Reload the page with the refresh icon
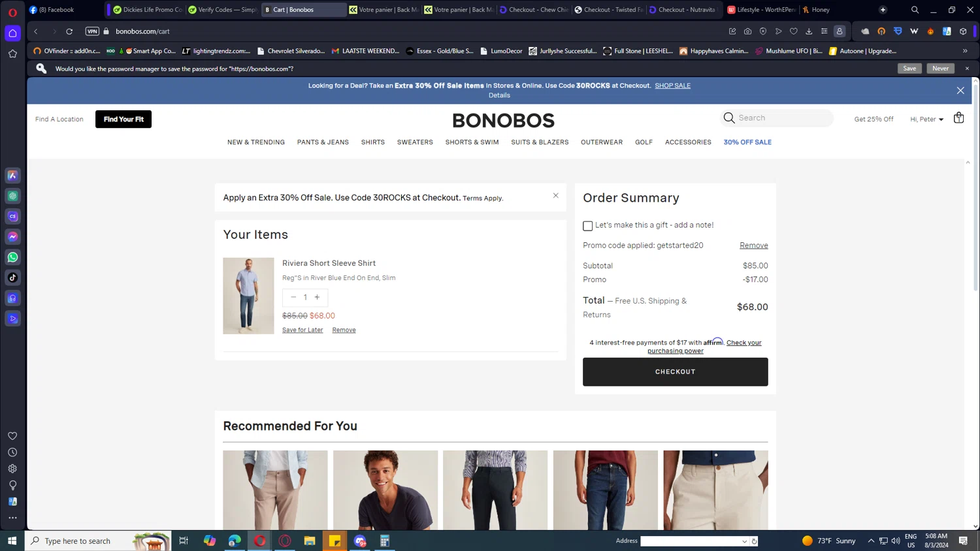Screen dimensions: 980x551 click(x=69, y=31)
